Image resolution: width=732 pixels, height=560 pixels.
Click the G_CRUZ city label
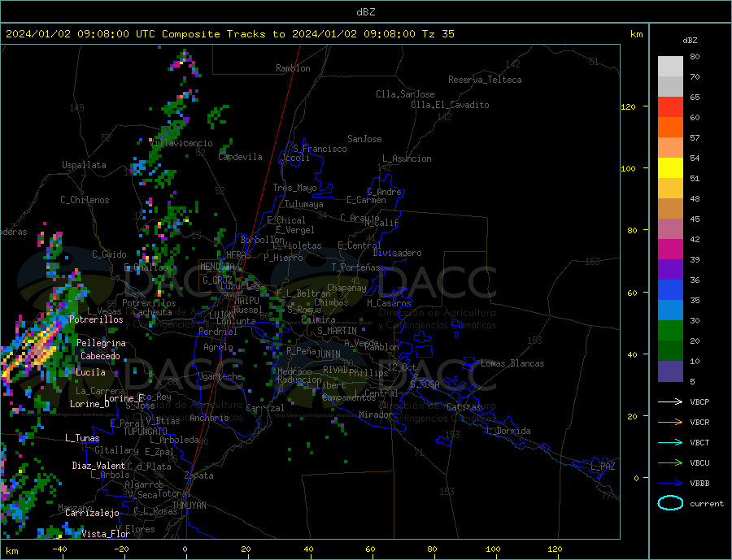(217, 280)
